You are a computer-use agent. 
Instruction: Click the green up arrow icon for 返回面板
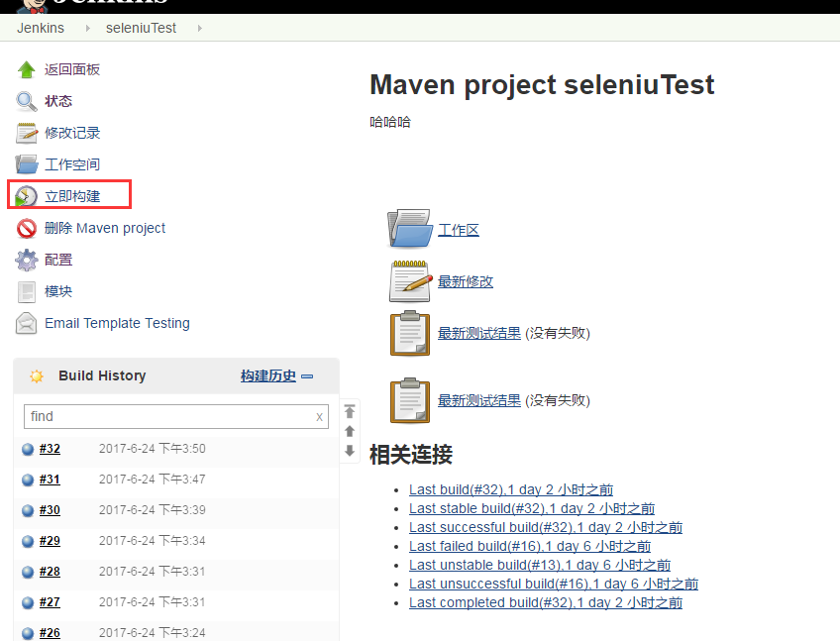click(26, 69)
